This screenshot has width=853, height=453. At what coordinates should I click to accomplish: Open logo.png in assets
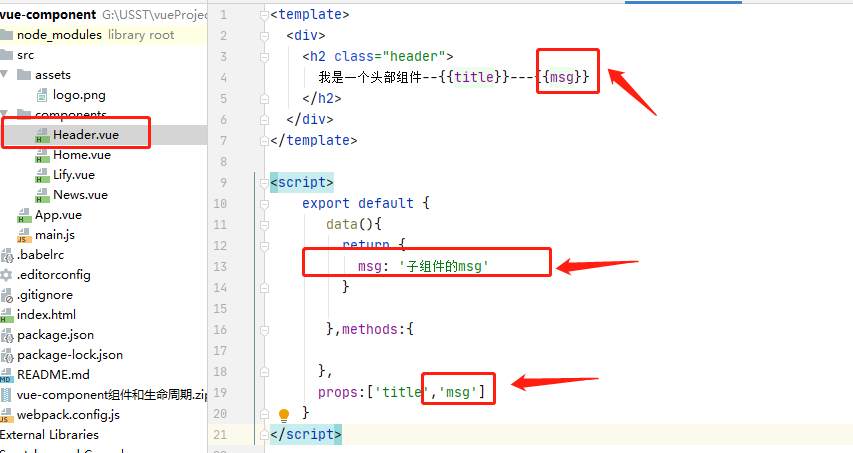(79, 95)
